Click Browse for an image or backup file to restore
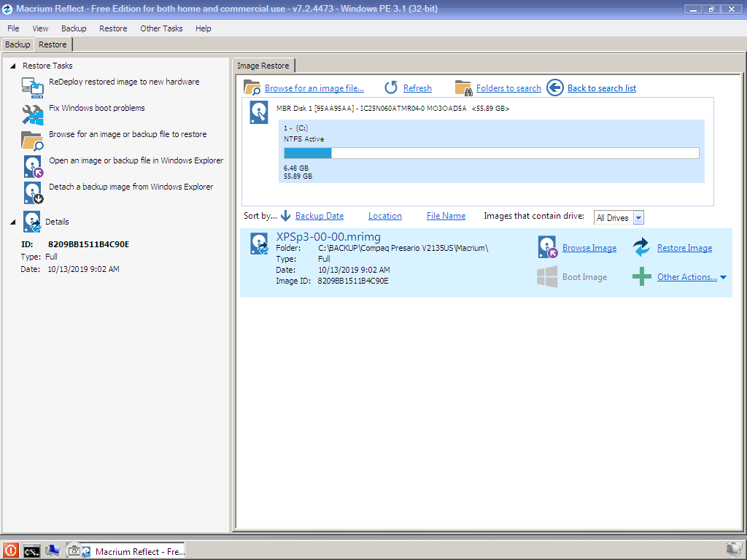Image resolution: width=747 pixels, height=560 pixels. pyautogui.click(x=128, y=134)
